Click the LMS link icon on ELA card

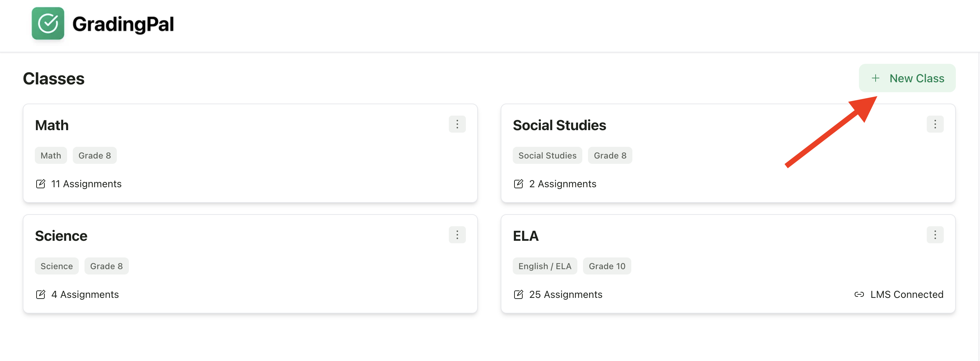click(859, 294)
